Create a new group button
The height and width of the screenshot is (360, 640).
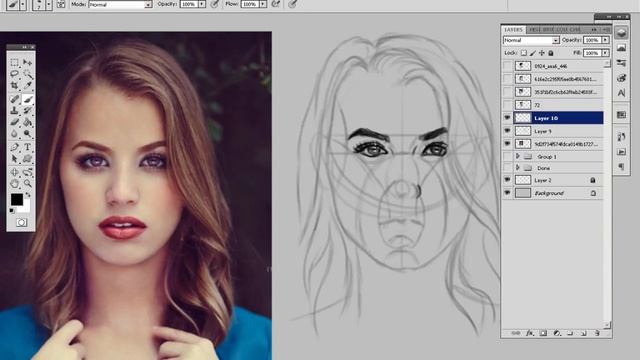click(x=570, y=333)
